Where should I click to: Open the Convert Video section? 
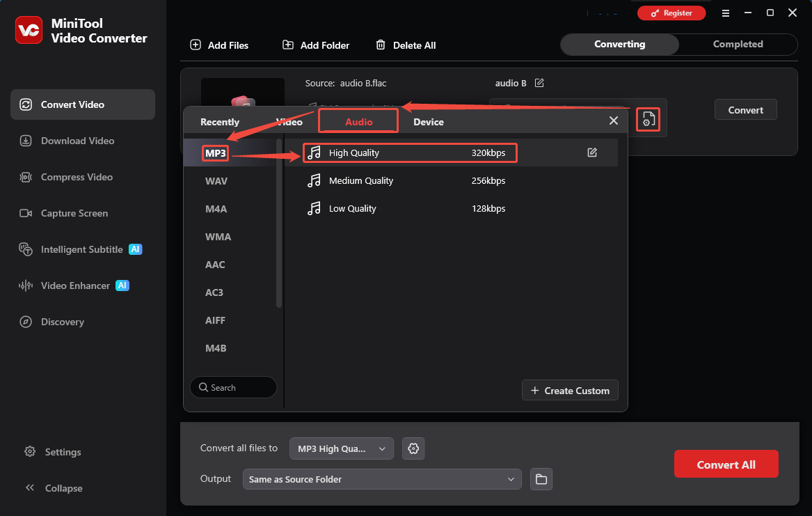(x=83, y=104)
